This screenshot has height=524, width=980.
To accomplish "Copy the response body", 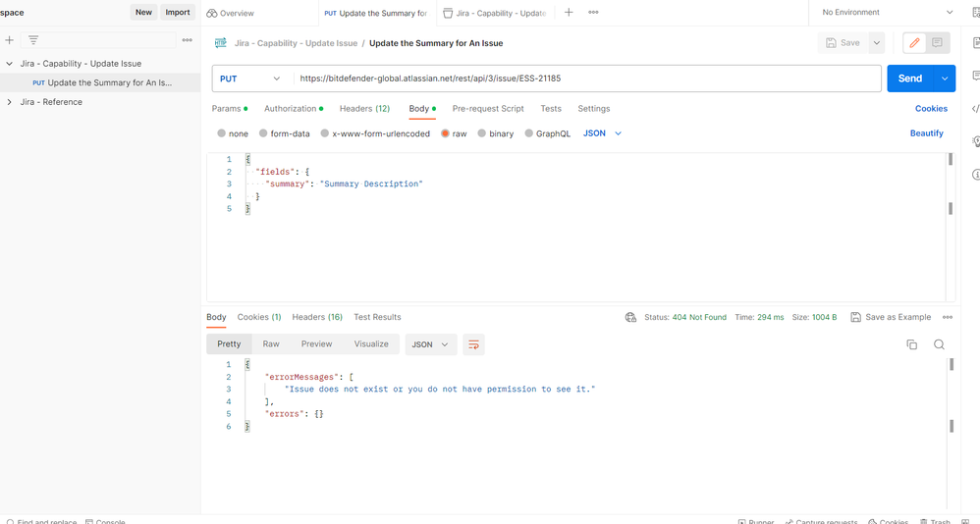I will pyautogui.click(x=912, y=344).
